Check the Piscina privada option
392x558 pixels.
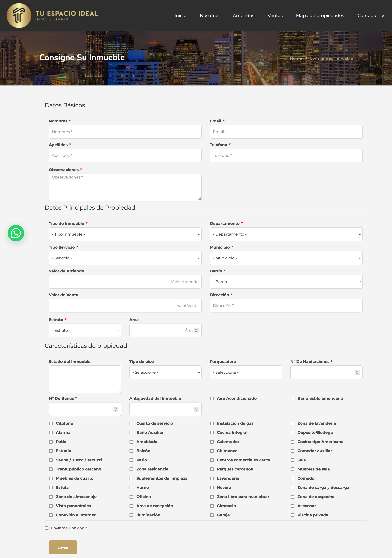tap(292, 515)
